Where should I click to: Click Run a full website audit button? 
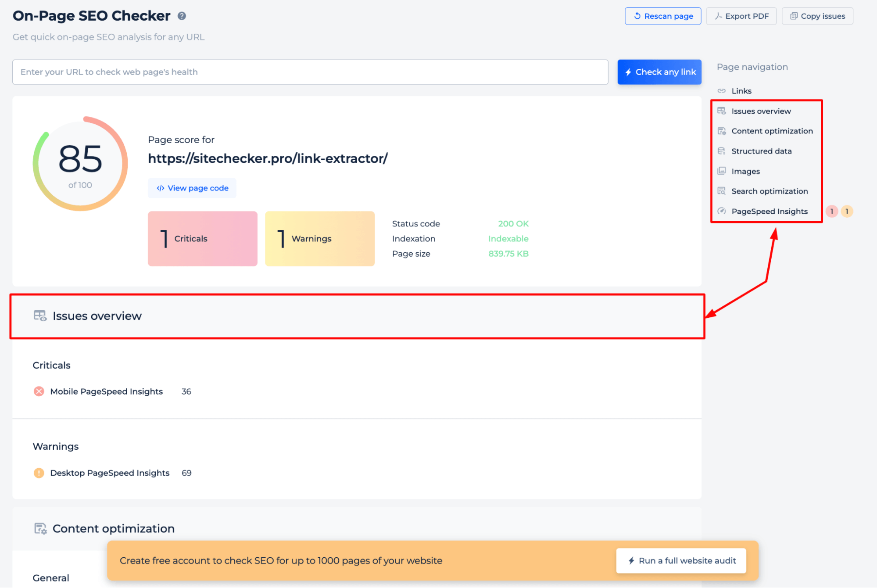tap(681, 561)
